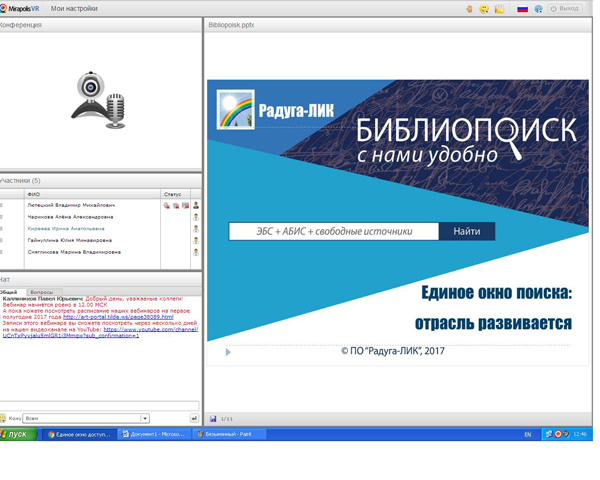The image size is (600, 480).
Task: Select participant Юлия Минавировна name
Action: tap(70, 240)
